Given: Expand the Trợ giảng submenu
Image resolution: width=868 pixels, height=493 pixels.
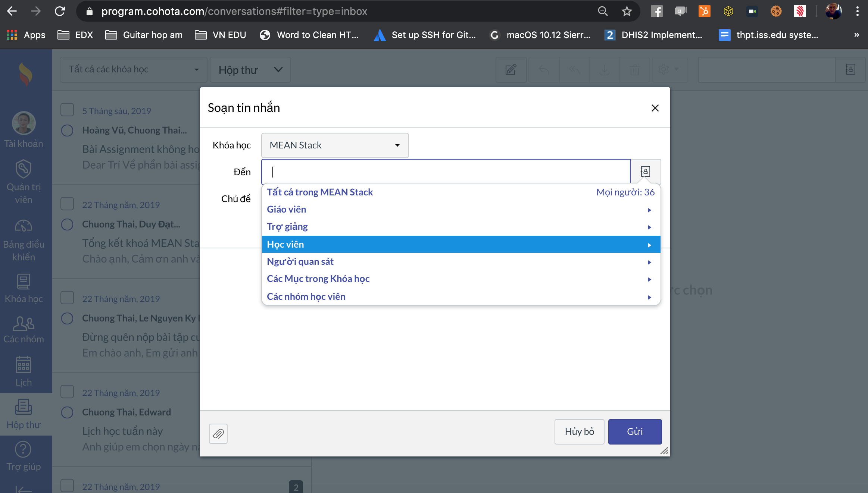Looking at the screenshot, I should (x=461, y=227).
